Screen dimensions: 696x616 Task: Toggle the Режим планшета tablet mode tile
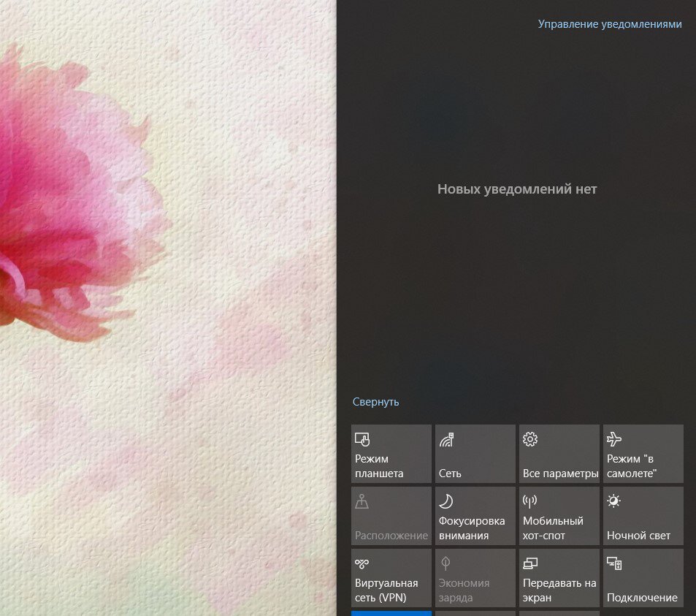click(x=391, y=454)
